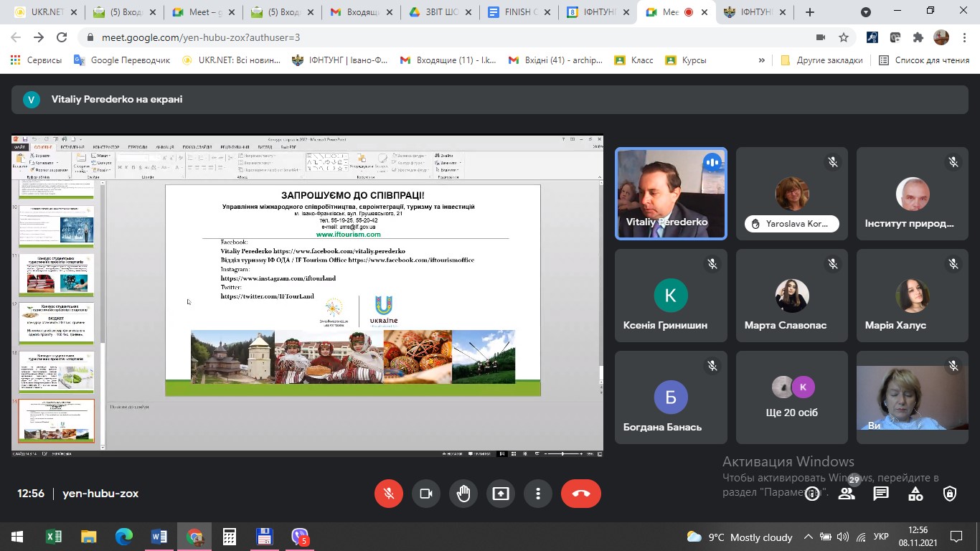980x551 pixels.
Task: Lower the raised hand
Action: point(463,494)
